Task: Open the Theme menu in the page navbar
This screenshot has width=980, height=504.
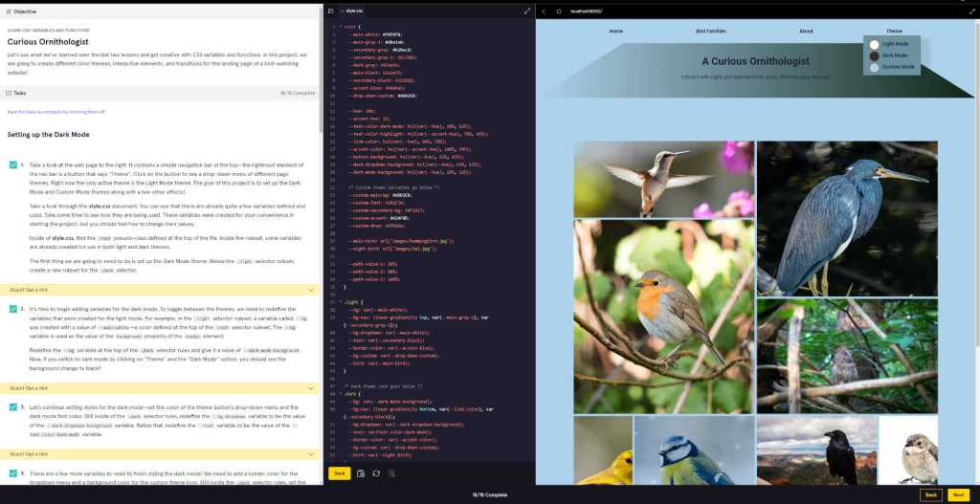Action: click(x=893, y=31)
